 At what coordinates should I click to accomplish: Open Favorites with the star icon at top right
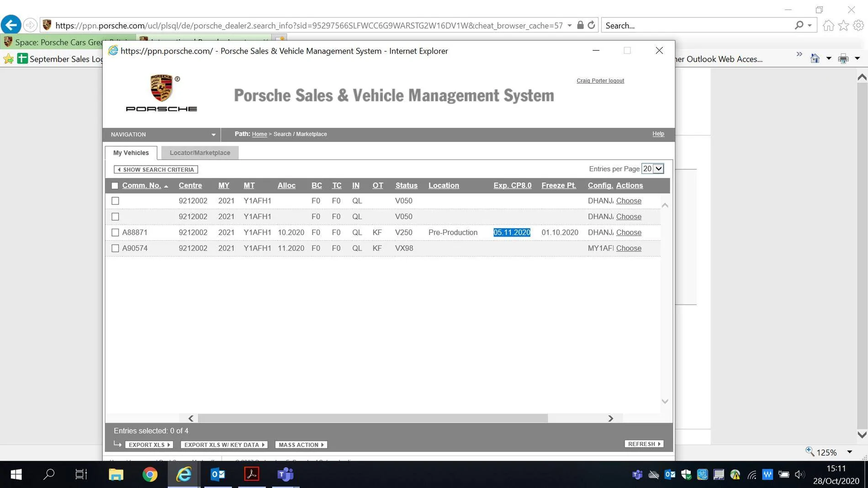pyautogui.click(x=843, y=26)
